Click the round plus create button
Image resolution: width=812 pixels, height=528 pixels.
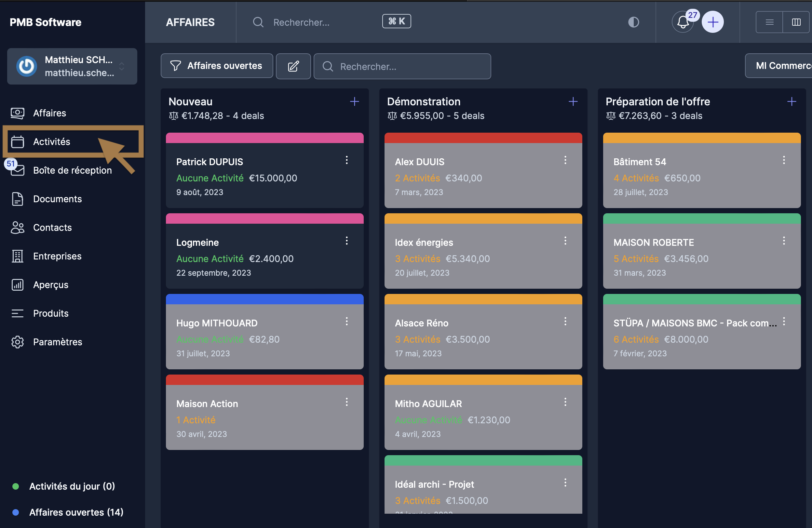[712, 22]
